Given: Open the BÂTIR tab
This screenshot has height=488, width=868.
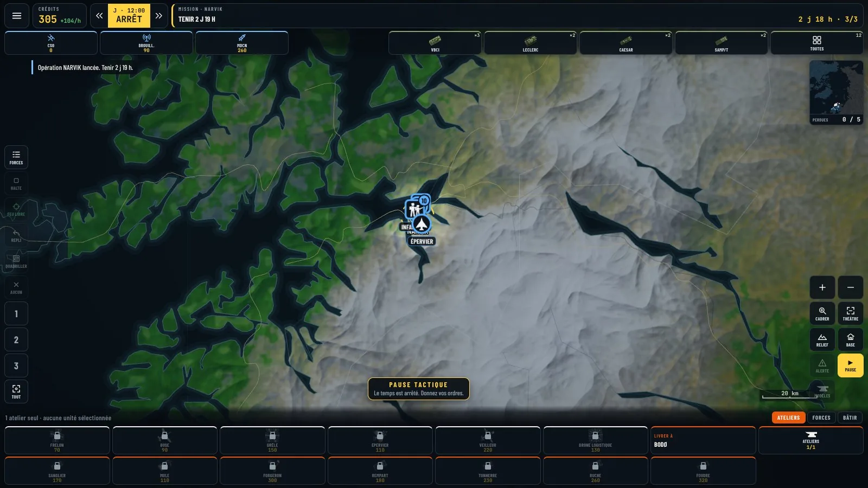Looking at the screenshot, I should (850, 418).
